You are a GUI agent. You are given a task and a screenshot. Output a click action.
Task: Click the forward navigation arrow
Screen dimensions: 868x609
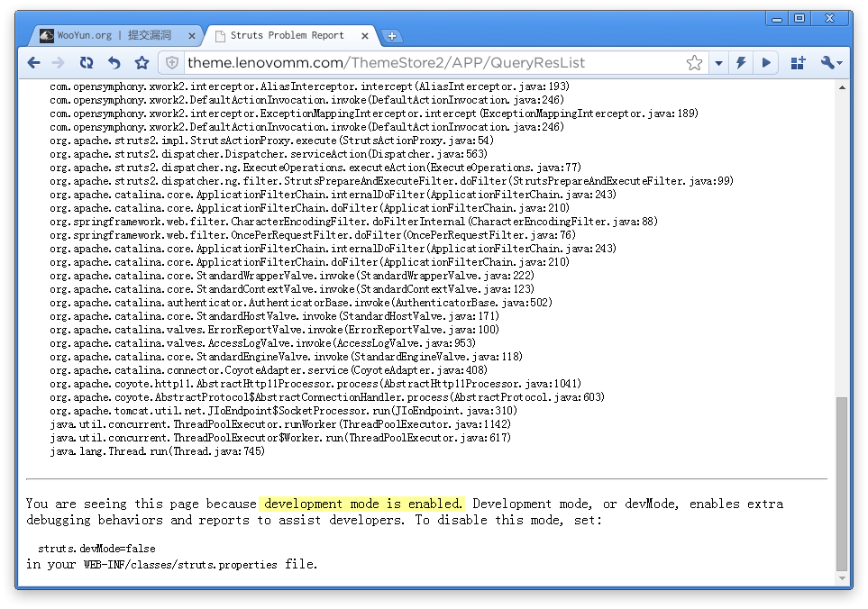pyautogui.click(x=58, y=63)
